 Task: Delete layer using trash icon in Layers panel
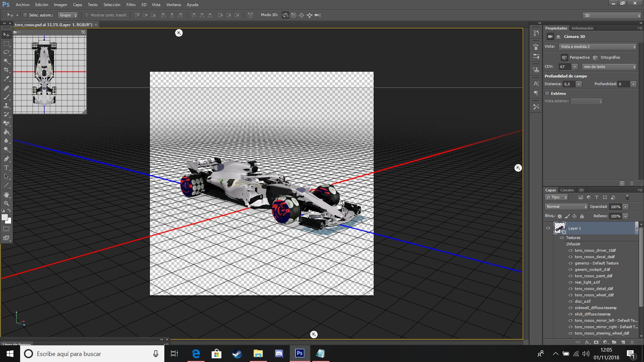point(632,342)
